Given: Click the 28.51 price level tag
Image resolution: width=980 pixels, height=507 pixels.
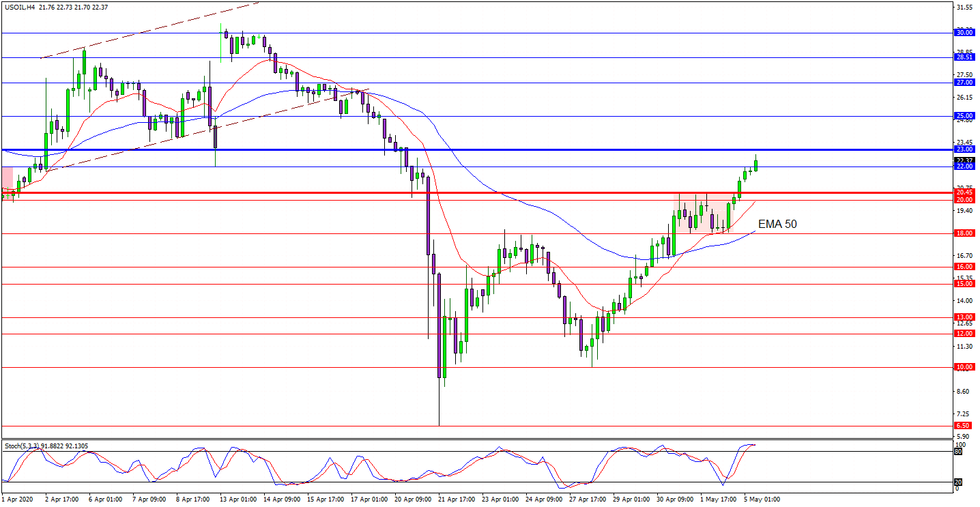Looking at the screenshot, I should (x=964, y=58).
